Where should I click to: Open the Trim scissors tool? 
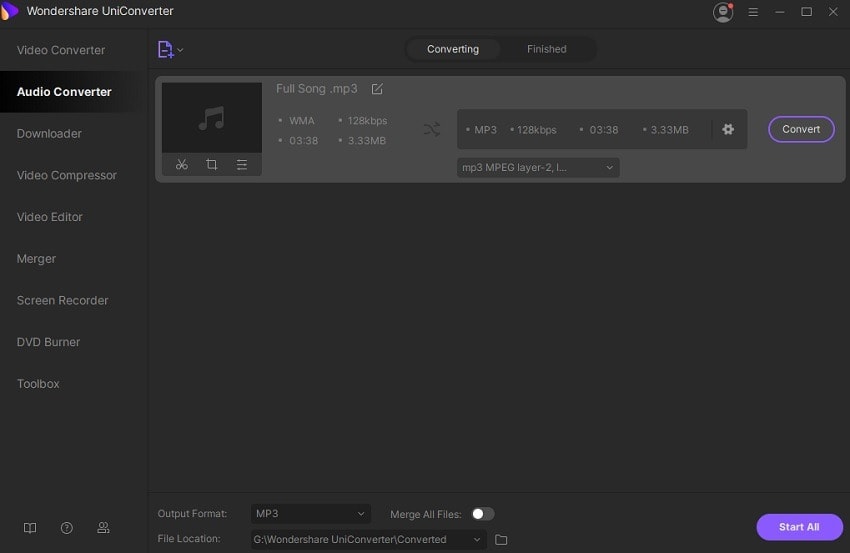point(182,164)
